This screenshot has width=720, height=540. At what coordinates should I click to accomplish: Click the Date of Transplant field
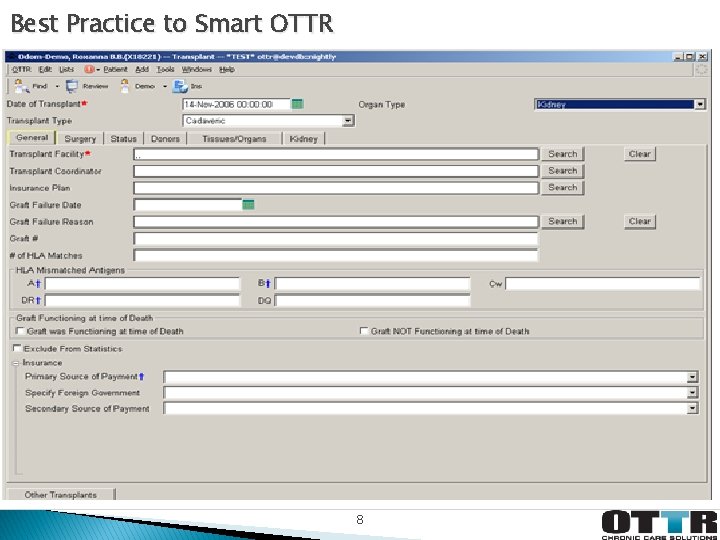click(236, 104)
